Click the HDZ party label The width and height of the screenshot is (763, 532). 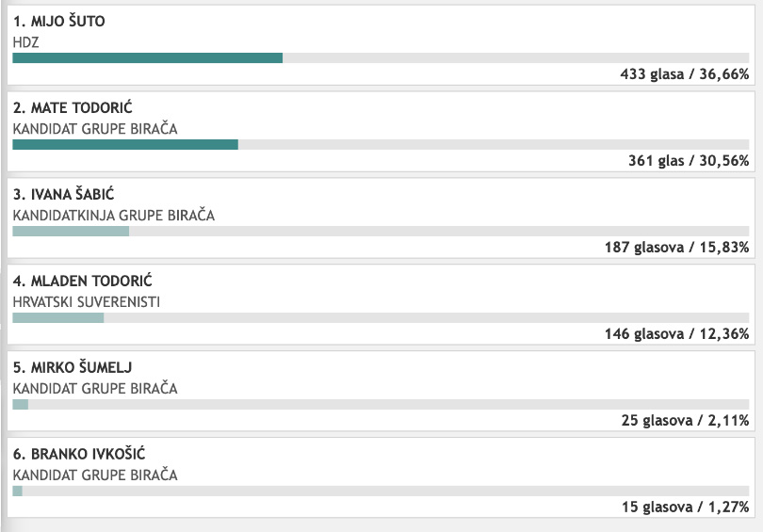pos(25,42)
